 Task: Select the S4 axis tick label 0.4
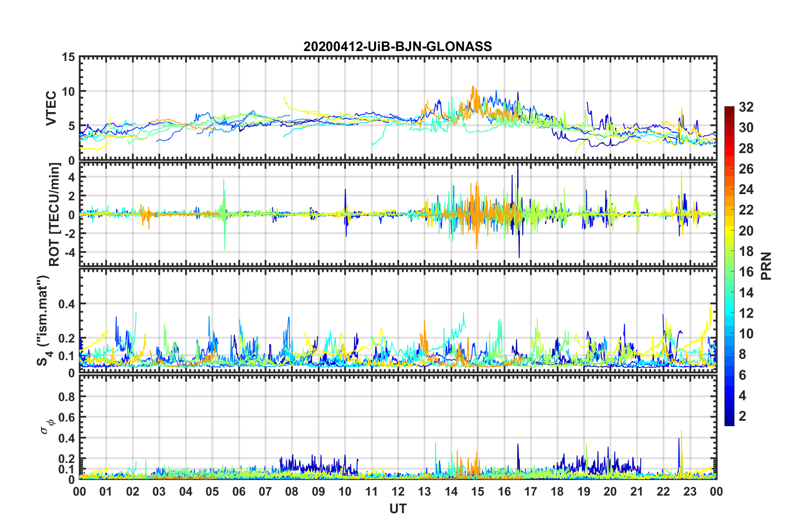pyautogui.click(x=67, y=304)
